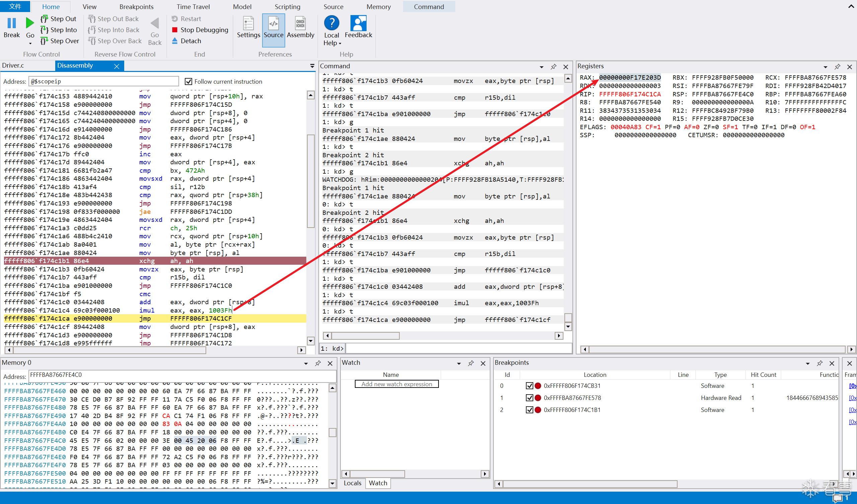Open the 文件 file menu

pos(15,6)
